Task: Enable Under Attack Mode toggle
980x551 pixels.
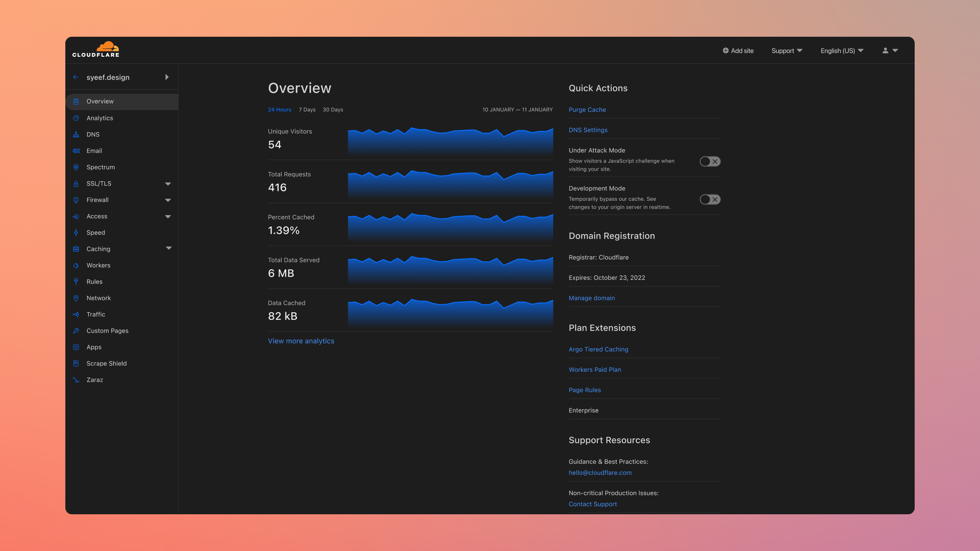Action: point(710,162)
